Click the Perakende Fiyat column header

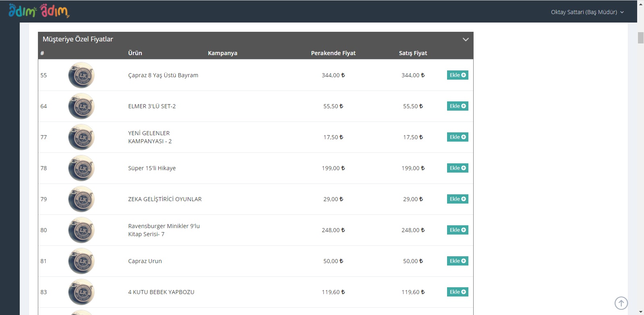click(333, 53)
